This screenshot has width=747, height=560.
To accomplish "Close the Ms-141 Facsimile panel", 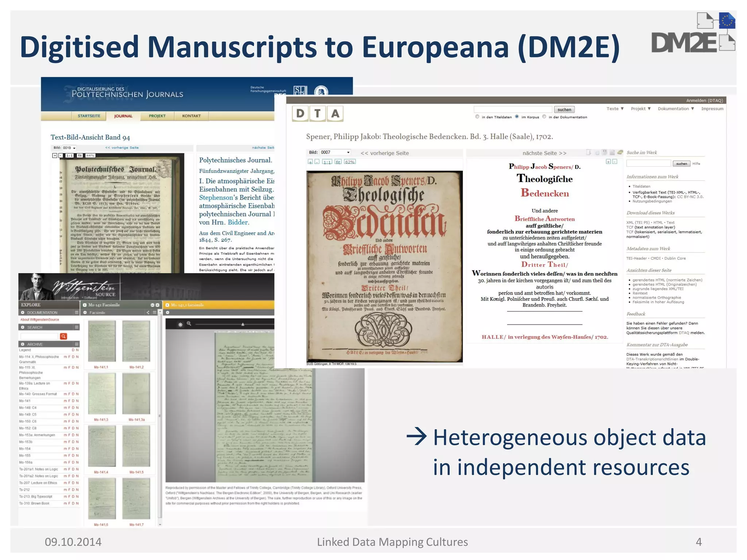I will pyautogui.click(x=158, y=305).
